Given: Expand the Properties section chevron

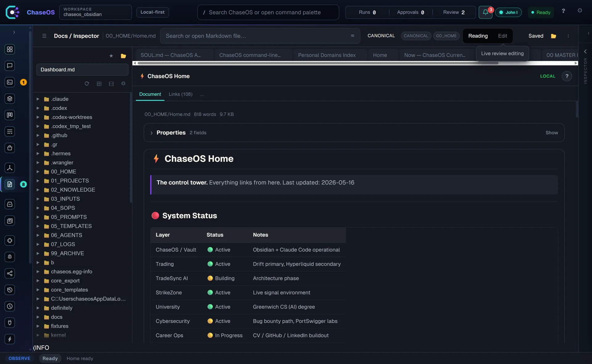Looking at the screenshot, I should (151, 133).
